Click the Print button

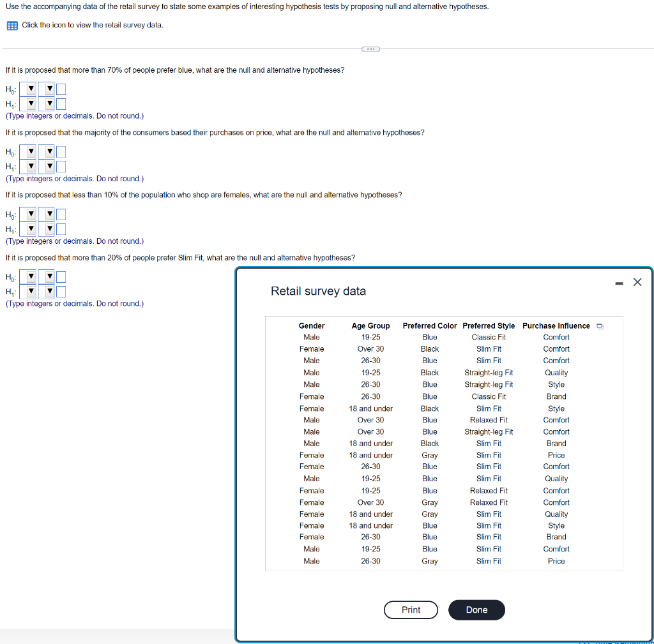(411, 610)
